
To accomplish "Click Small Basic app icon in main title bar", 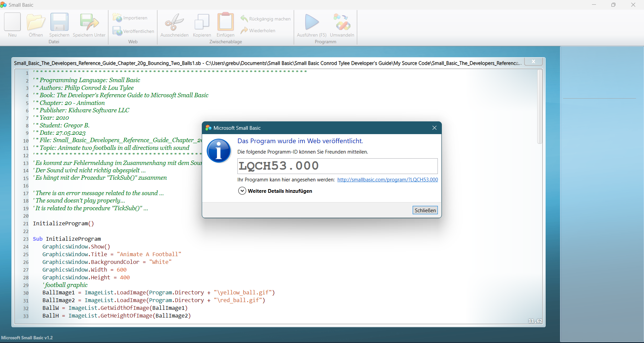I will click(3, 5).
